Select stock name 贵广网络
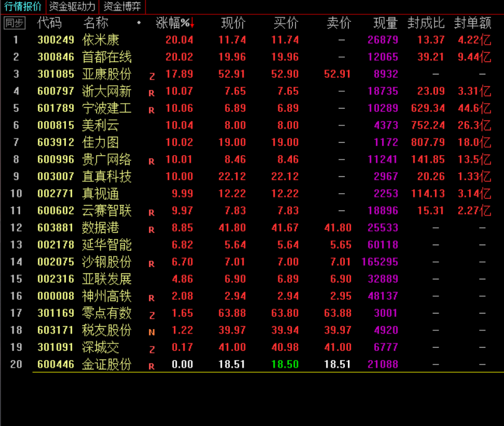 (107, 160)
